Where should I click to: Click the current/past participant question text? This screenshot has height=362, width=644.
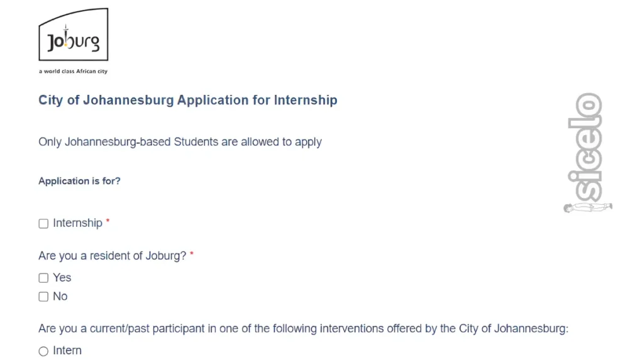click(x=303, y=329)
